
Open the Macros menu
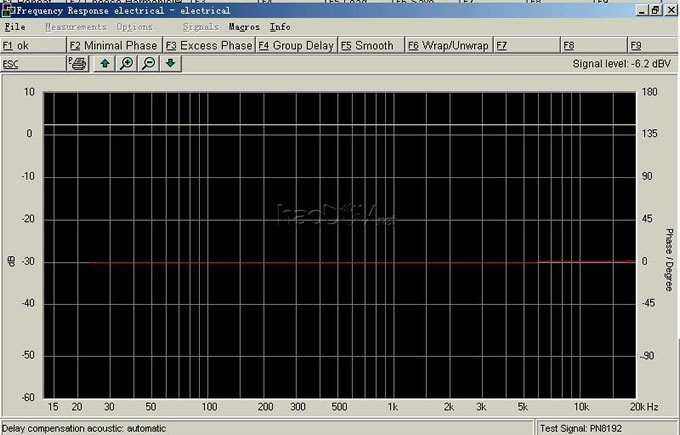click(x=244, y=27)
